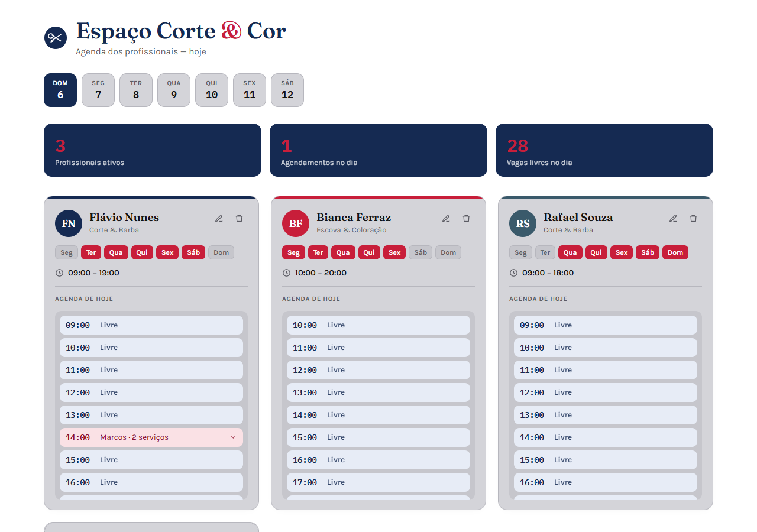The height and width of the screenshot is (532, 757).
Task: Toggle Ter workday for Rafael Souza
Action: (x=545, y=252)
